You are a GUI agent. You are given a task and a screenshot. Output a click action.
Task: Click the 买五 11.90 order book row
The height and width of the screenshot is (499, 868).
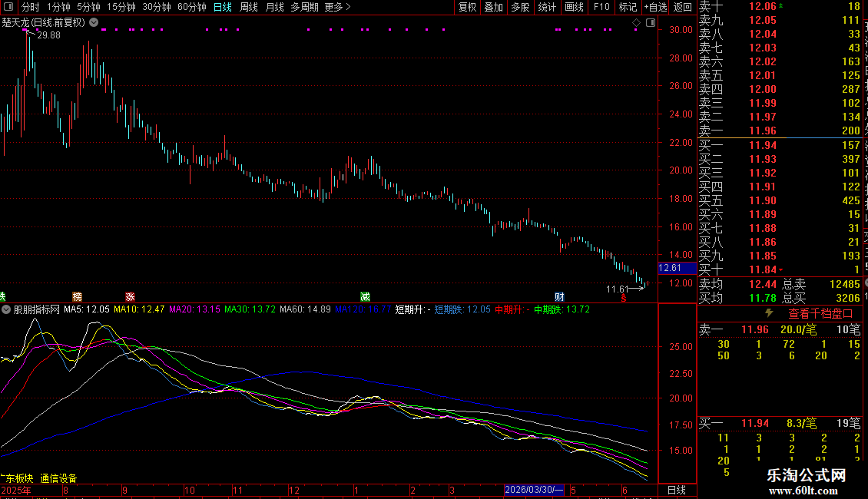(x=780, y=201)
